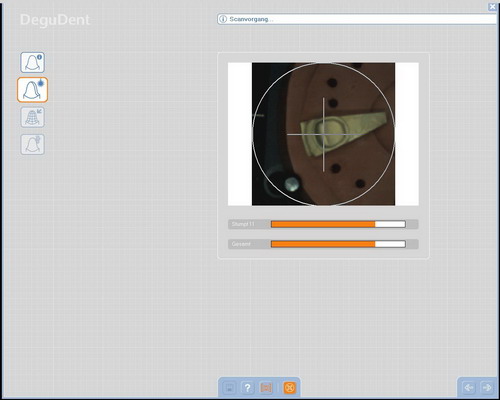Viewport: 500px width, 400px height.
Task: Open the die information step icon
Action: point(32,62)
